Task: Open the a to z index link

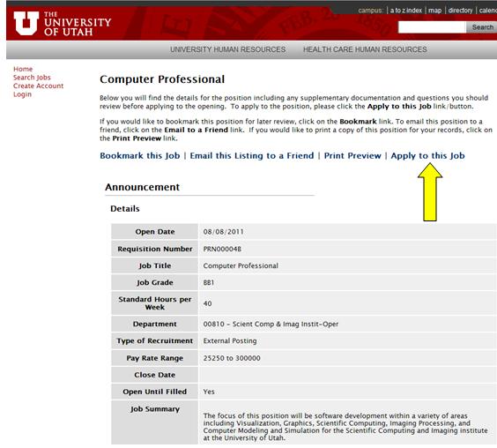Action: pyautogui.click(x=405, y=11)
